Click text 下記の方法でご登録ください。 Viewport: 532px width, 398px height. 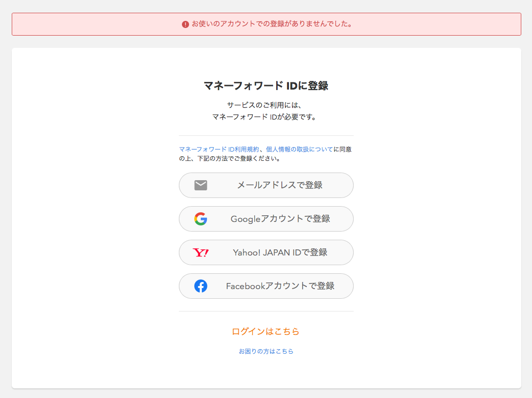[x=240, y=158]
